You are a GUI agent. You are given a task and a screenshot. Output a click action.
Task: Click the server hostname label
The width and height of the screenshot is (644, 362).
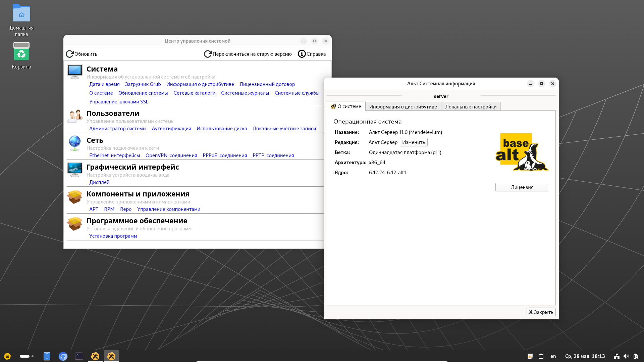pos(441,96)
